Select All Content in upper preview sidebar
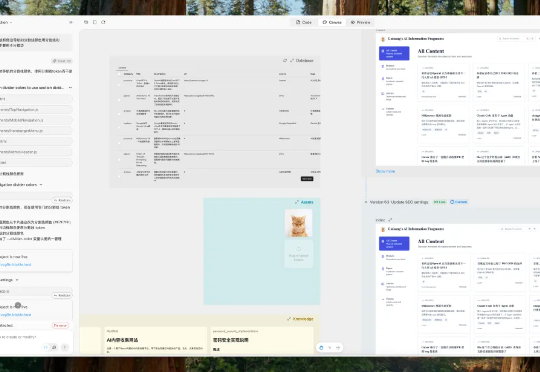 pyautogui.click(x=394, y=53)
